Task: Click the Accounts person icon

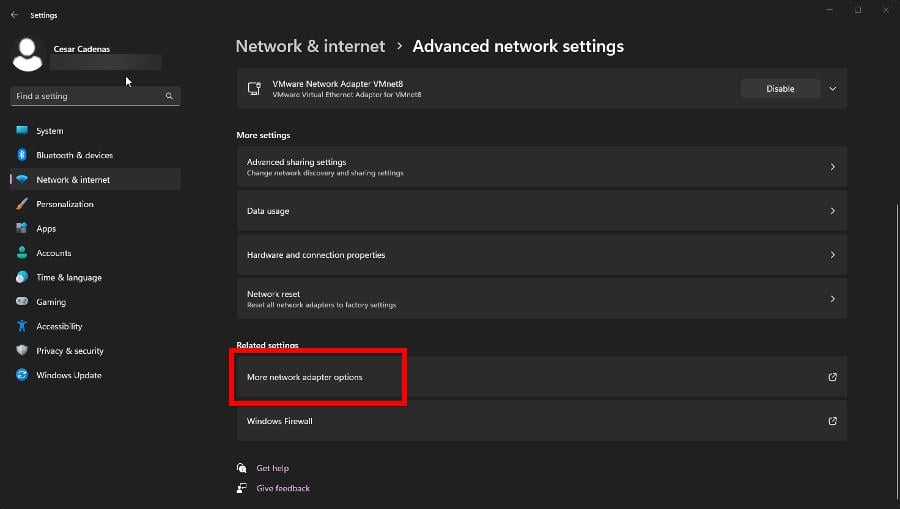Action: 22,253
